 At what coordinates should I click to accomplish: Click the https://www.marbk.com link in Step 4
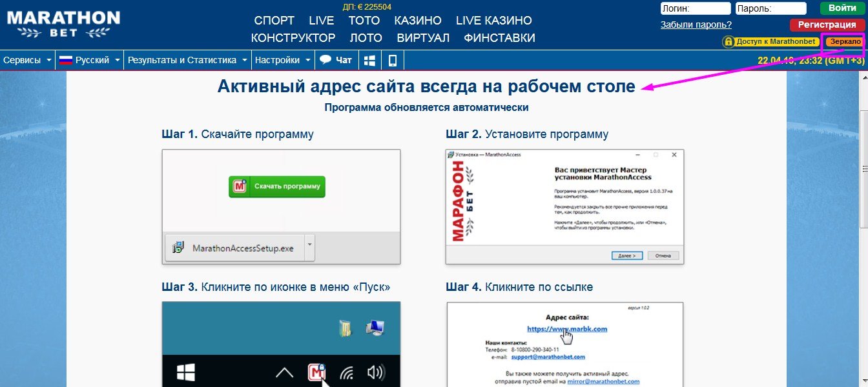567,328
